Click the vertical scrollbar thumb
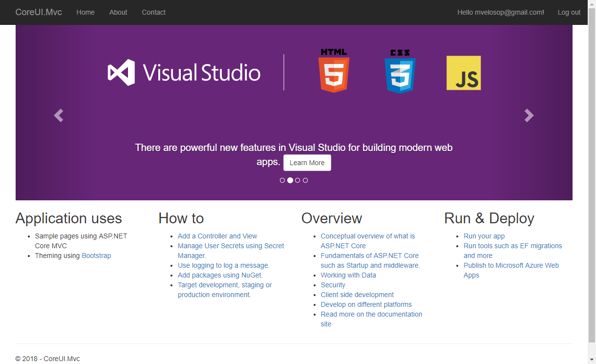This screenshot has height=364, width=596. (x=592, y=175)
